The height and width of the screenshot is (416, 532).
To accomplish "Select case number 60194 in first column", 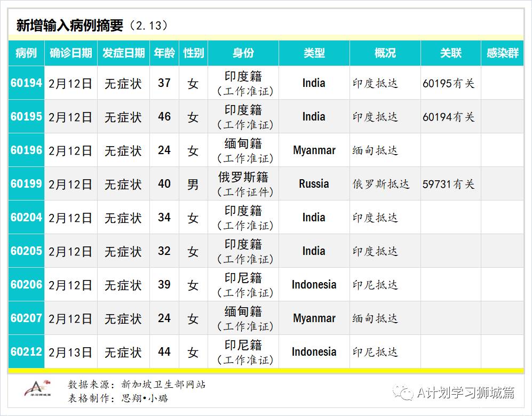I will point(26,83).
